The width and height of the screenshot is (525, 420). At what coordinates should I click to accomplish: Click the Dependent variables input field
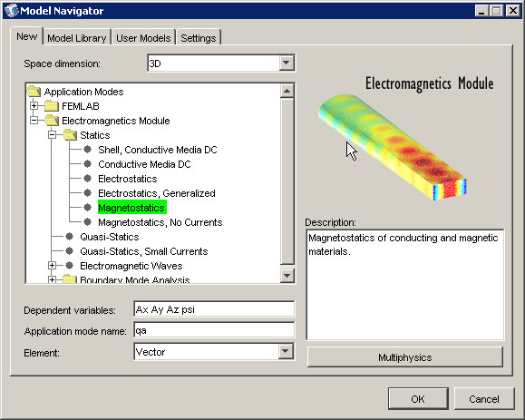214,309
